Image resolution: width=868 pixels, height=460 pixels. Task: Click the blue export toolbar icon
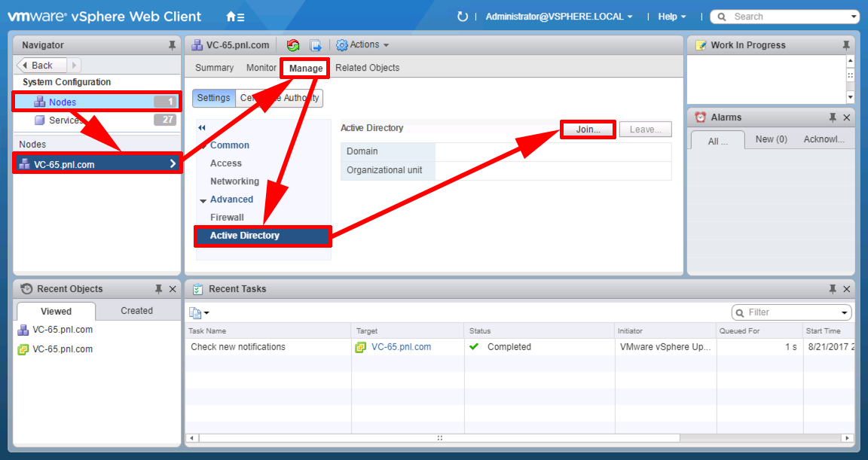[316, 44]
